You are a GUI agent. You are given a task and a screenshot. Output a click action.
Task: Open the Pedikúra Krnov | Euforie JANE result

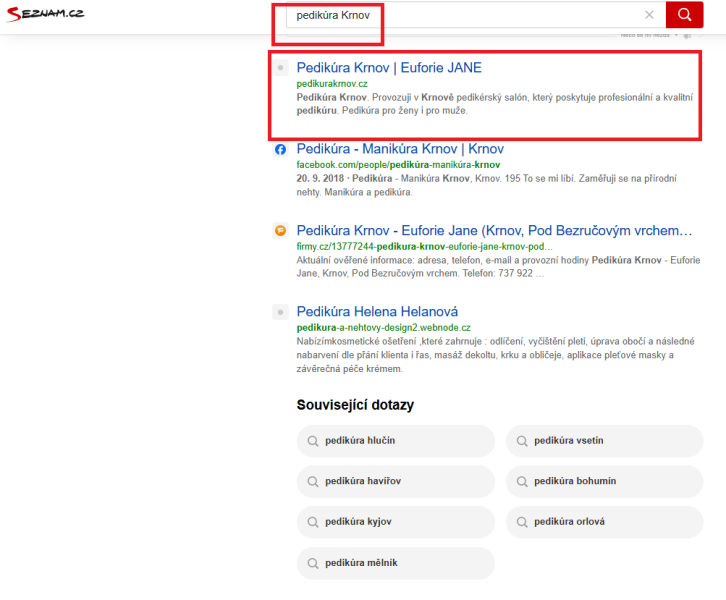[389, 68]
